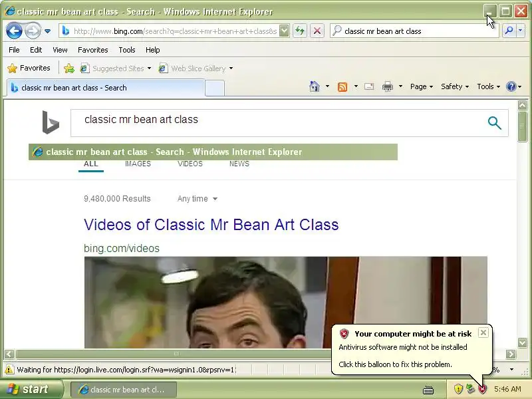This screenshot has height=399, width=532.
Task: Open the Favorites menu in menu bar
Action: tap(93, 50)
